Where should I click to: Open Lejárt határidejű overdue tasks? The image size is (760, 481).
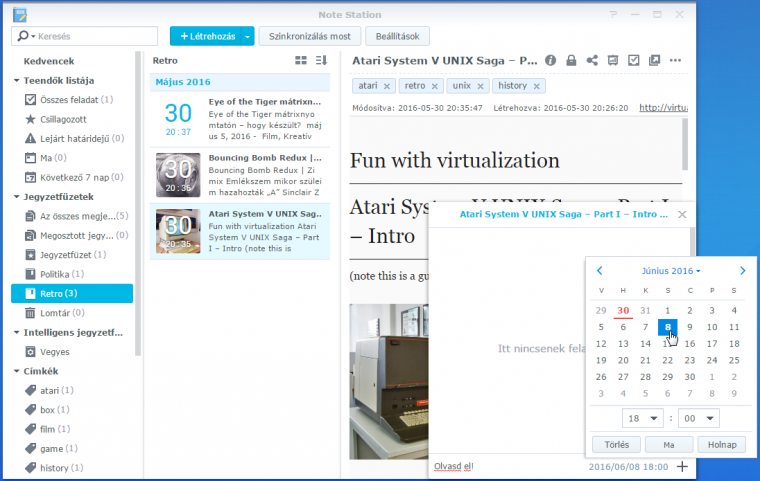click(x=75, y=139)
